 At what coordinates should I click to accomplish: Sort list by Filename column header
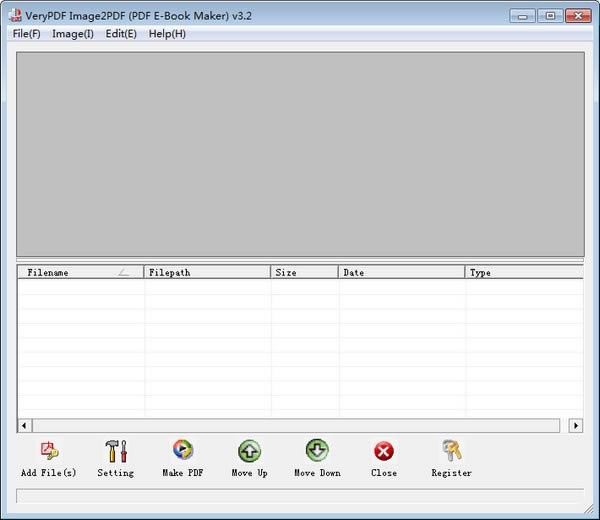[81, 272]
